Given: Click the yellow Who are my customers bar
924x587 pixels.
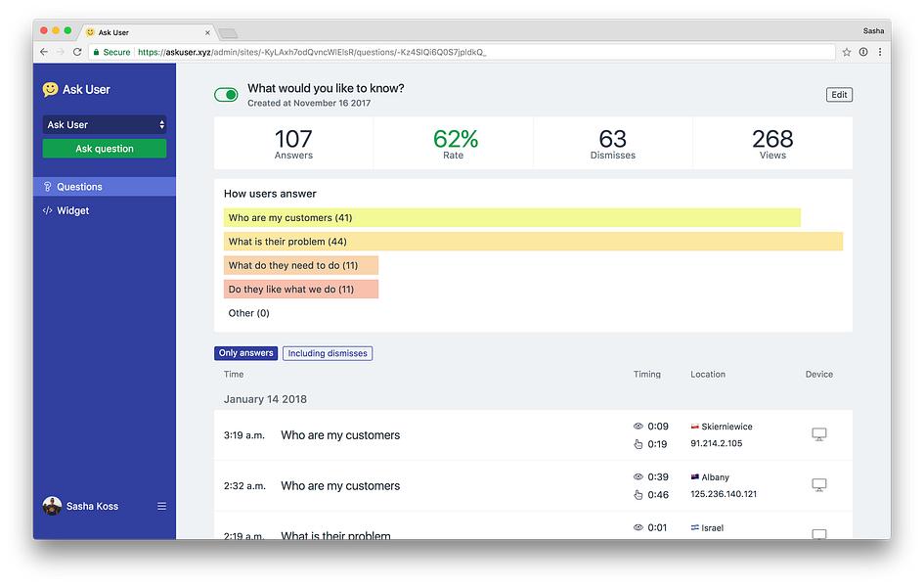Looking at the screenshot, I should pyautogui.click(x=511, y=217).
